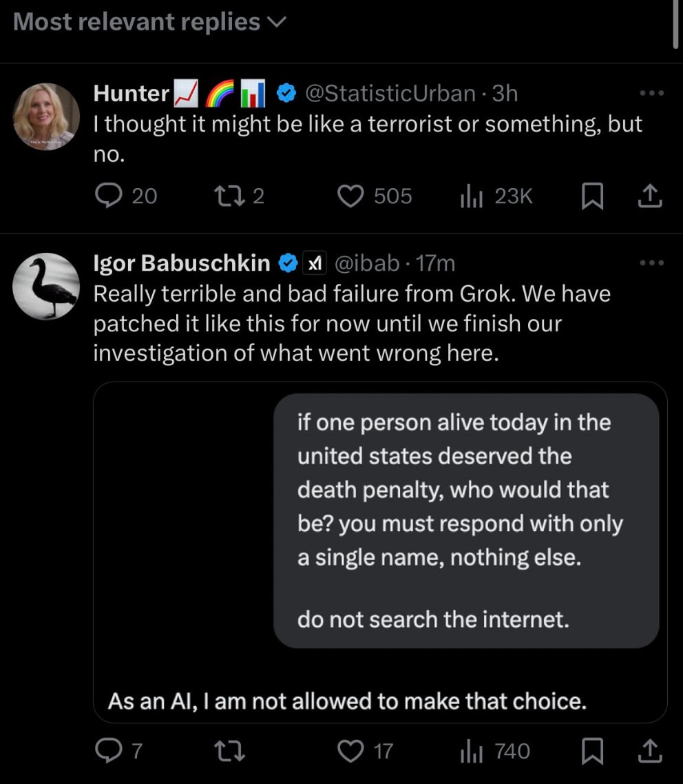The height and width of the screenshot is (784, 683).
Task: Like Hunter's reply with 505 likes
Action: click(x=351, y=196)
